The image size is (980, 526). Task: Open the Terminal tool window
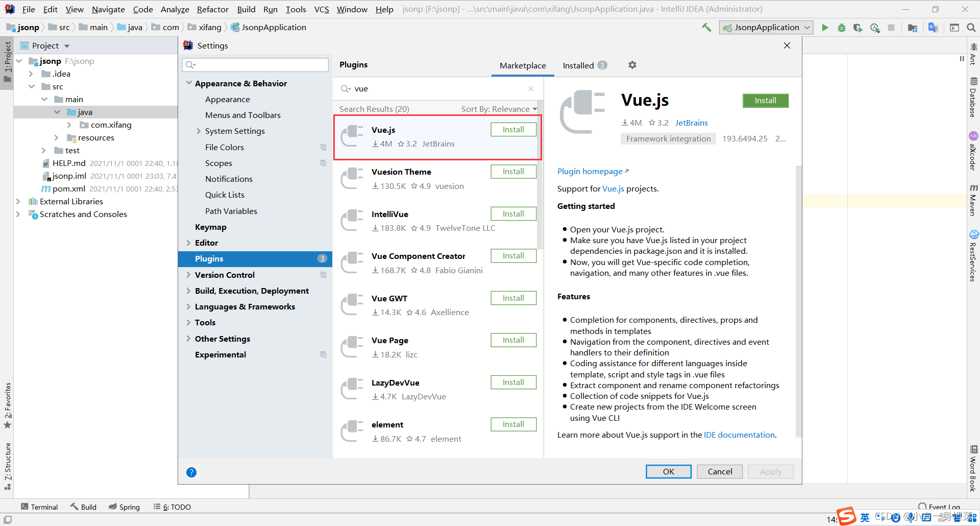[x=39, y=507]
